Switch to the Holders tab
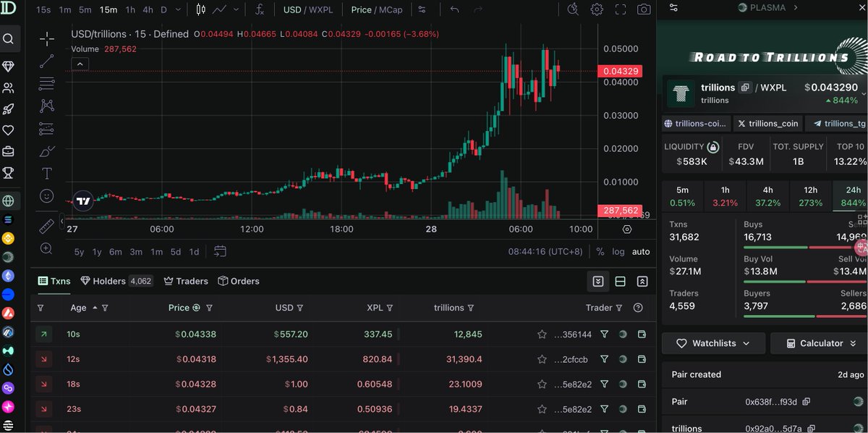Image resolution: width=868 pixels, height=433 pixels. [116, 281]
